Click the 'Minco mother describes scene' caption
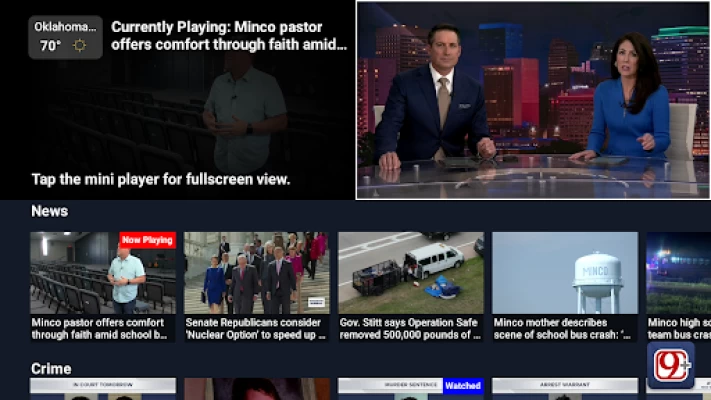Image resolution: width=711 pixels, height=400 pixels. pos(564,329)
